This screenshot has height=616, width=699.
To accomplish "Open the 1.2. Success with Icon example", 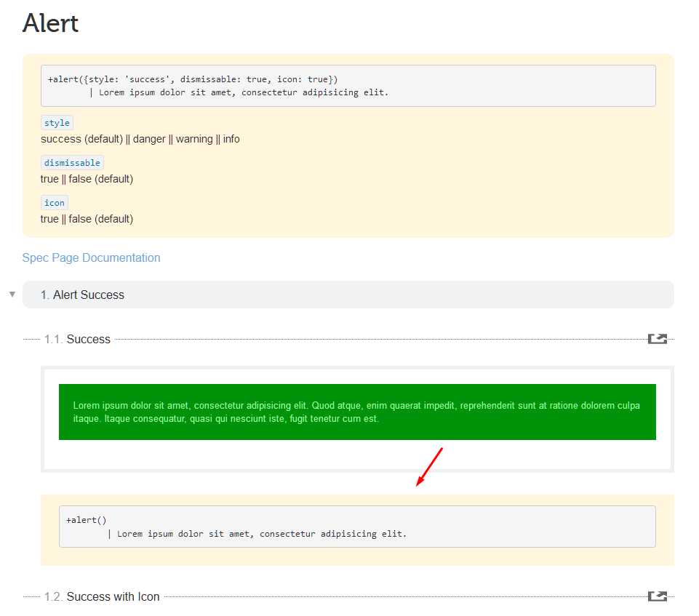I will [658, 596].
